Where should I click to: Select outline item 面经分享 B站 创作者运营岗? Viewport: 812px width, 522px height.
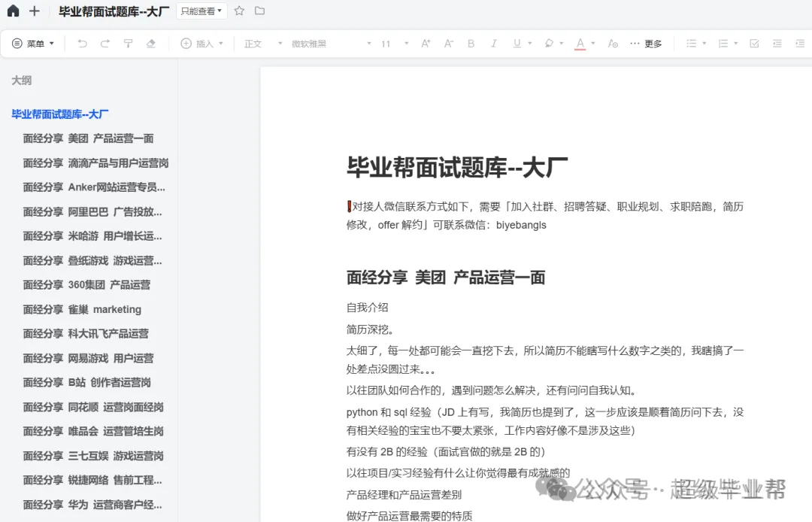[87, 382]
